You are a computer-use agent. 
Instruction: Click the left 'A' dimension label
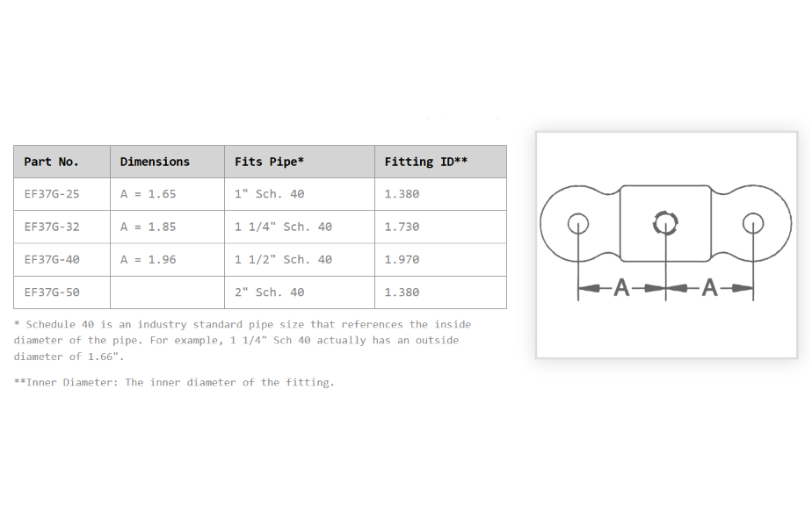(622, 287)
